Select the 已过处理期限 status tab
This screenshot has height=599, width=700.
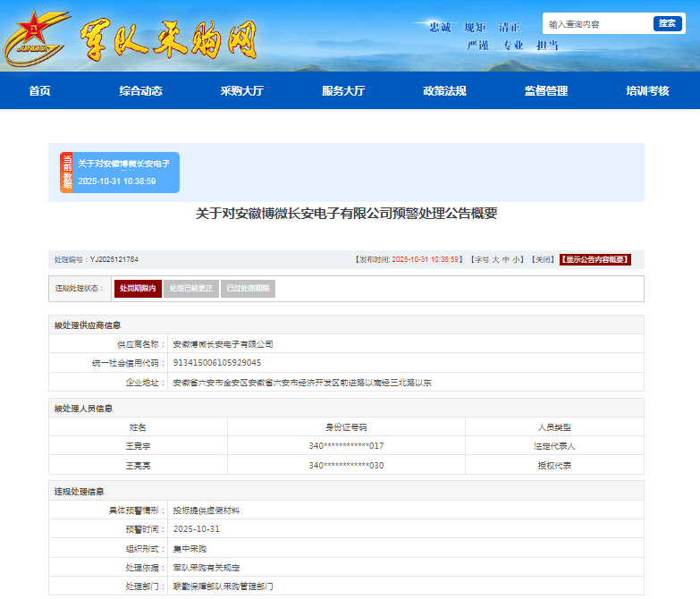248,289
